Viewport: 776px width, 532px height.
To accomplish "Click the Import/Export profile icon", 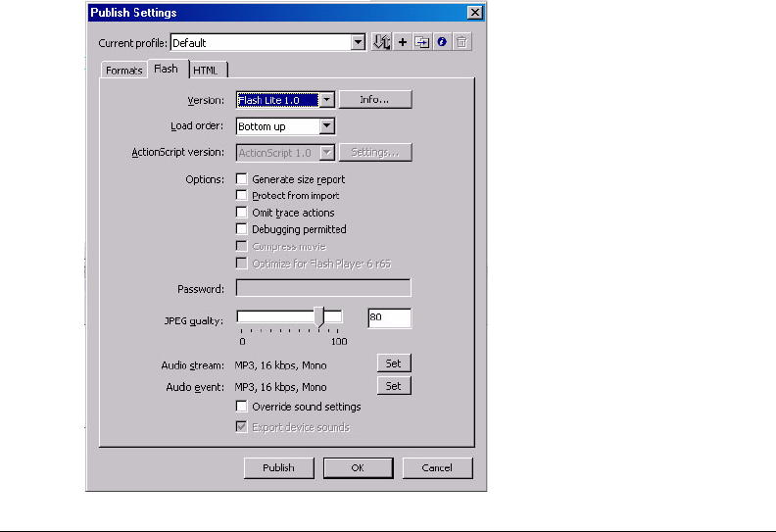I will 381,42.
